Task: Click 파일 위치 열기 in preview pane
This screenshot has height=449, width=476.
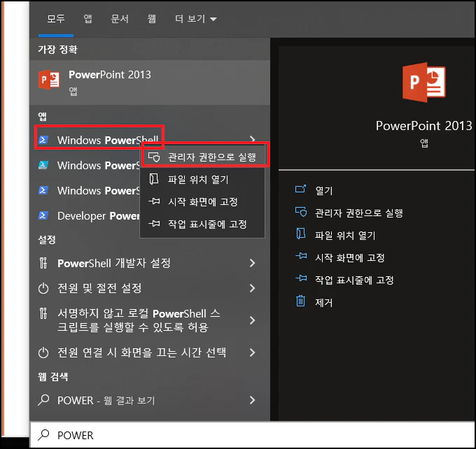Action: (x=345, y=236)
